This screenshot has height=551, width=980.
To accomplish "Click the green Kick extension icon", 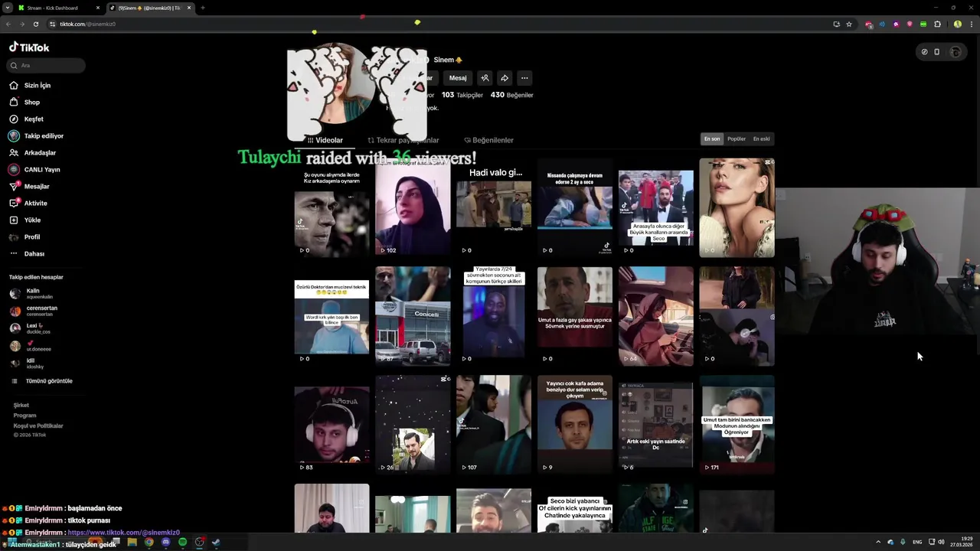I will point(923,24).
